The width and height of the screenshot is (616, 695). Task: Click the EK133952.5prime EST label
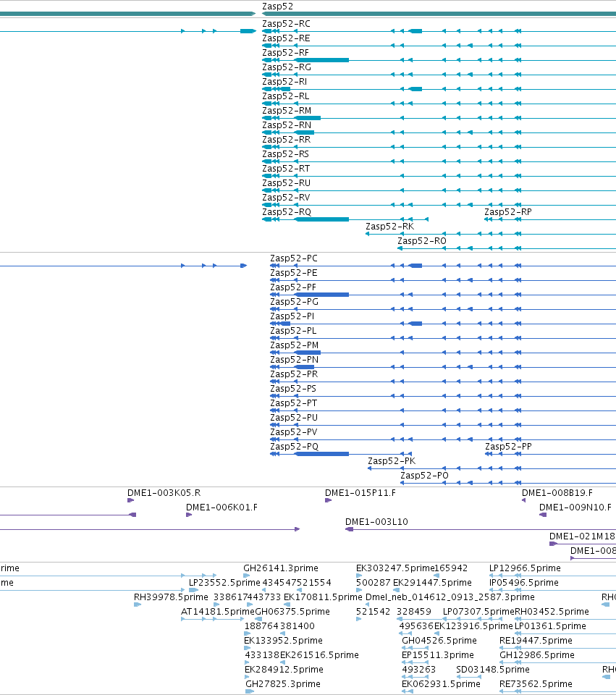click(283, 641)
